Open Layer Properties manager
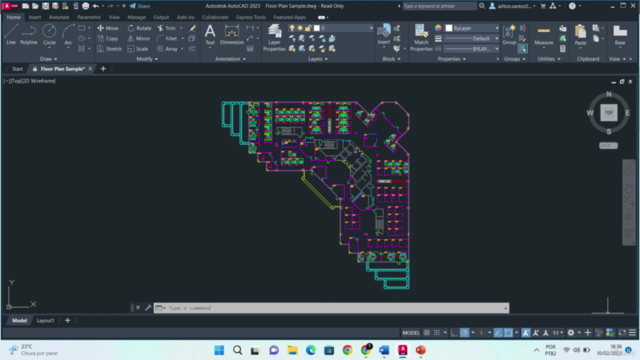Viewport: 640px width, 360px height. tap(274, 38)
